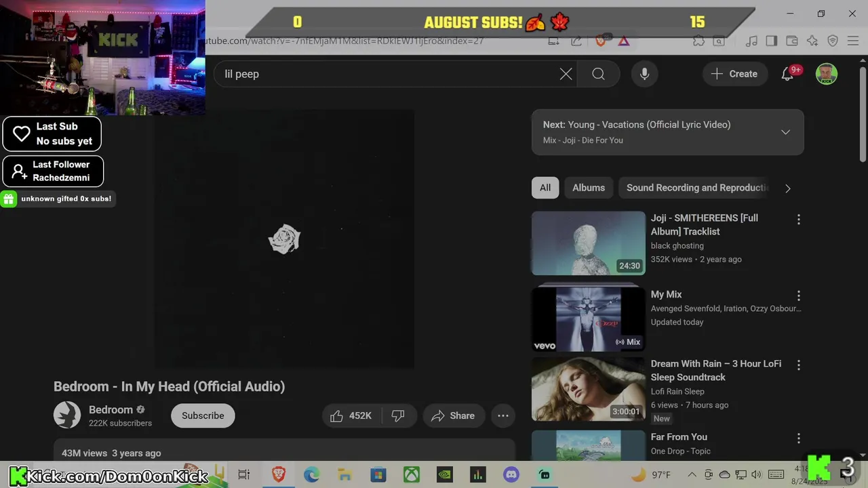Click Far From You video title
868x488 pixels.
click(679, 437)
